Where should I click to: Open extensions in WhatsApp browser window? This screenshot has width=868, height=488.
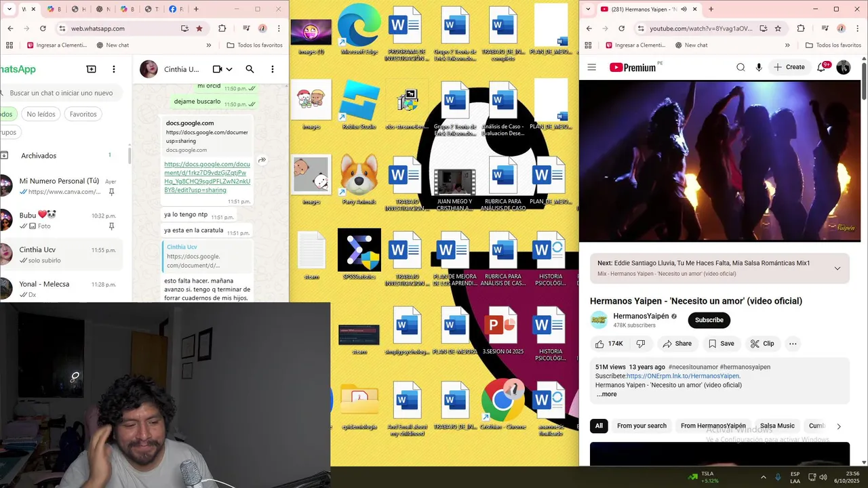(x=222, y=28)
